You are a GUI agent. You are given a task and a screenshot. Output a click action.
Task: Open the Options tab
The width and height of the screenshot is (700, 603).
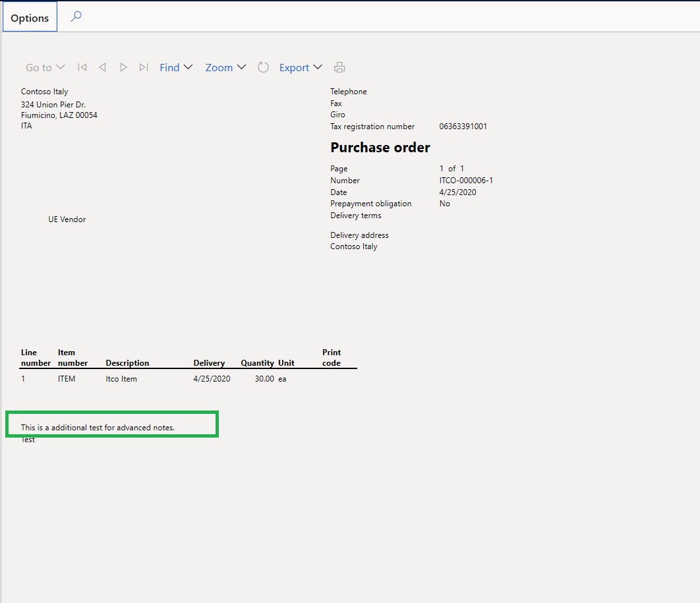(x=30, y=18)
